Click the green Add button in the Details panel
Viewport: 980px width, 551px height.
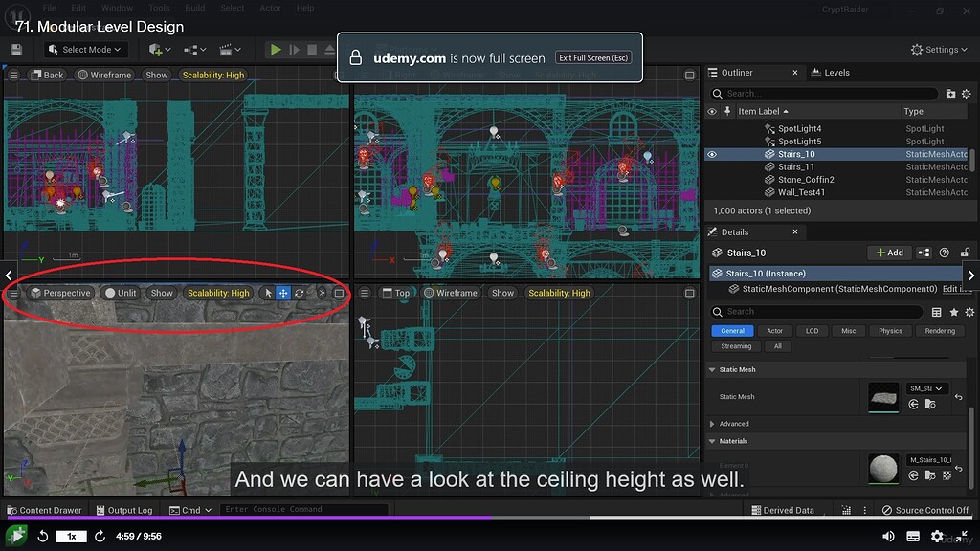(x=888, y=252)
